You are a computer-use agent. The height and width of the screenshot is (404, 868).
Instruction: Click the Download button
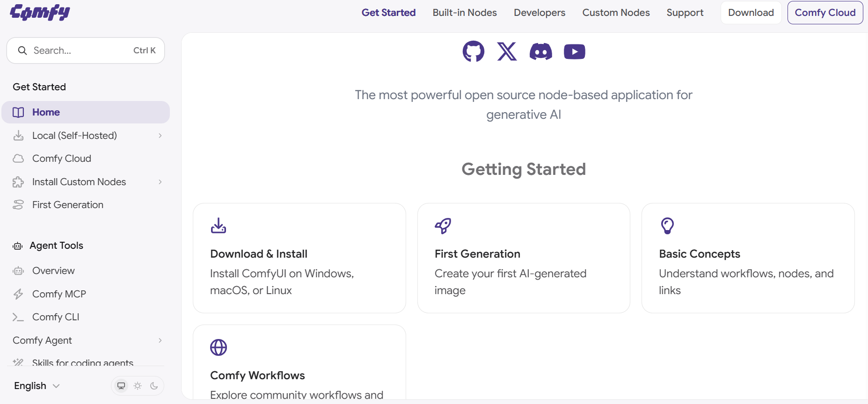point(751,13)
